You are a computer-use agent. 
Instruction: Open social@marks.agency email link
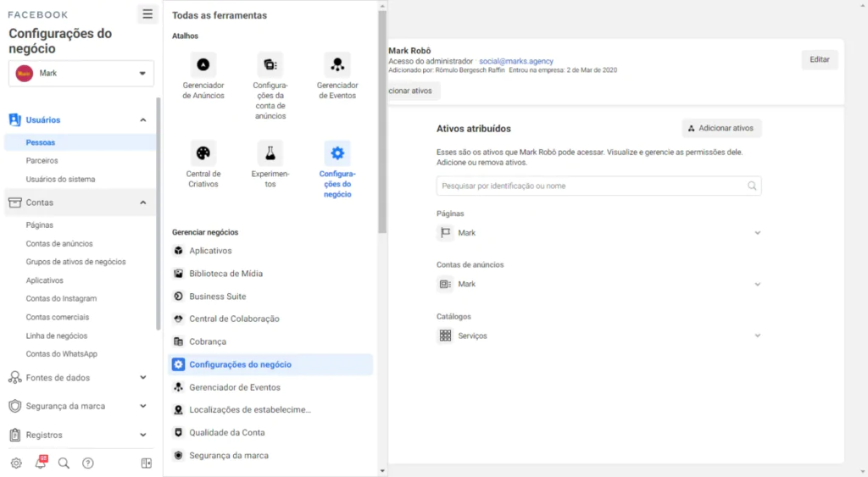pyautogui.click(x=516, y=61)
